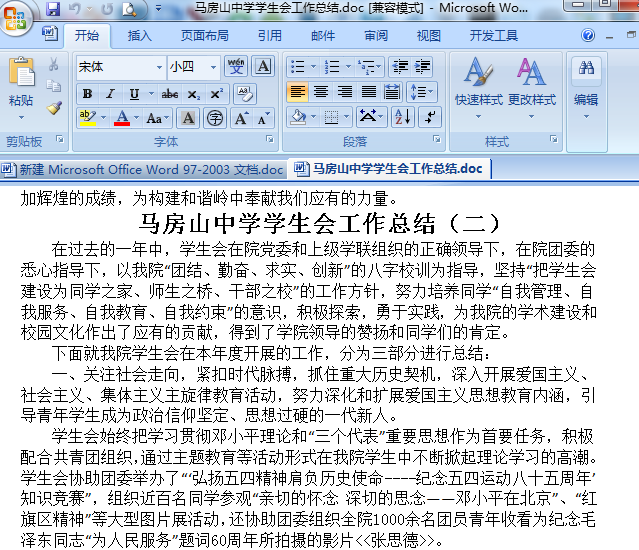Click the phonetic guide (wén) icon

coord(236,66)
